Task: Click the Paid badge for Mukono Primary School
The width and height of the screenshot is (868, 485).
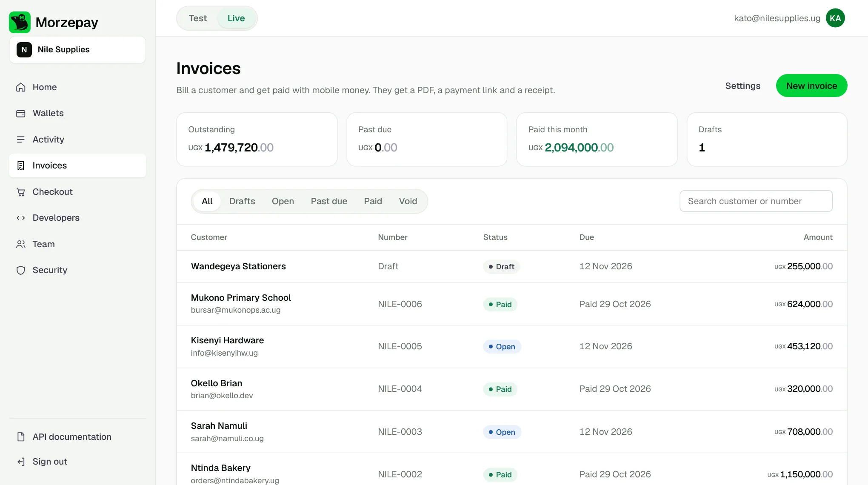Action: 500,305
